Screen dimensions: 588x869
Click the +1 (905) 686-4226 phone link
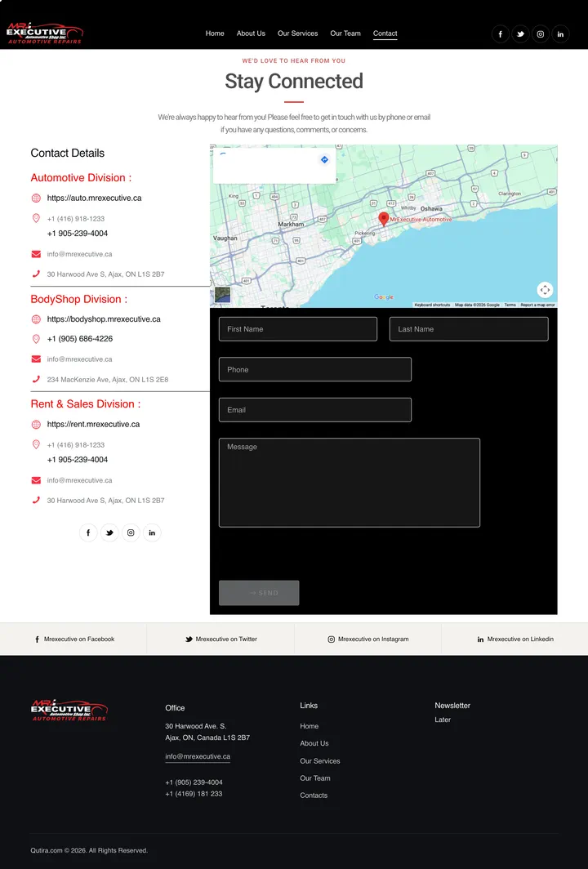(x=80, y=339)
